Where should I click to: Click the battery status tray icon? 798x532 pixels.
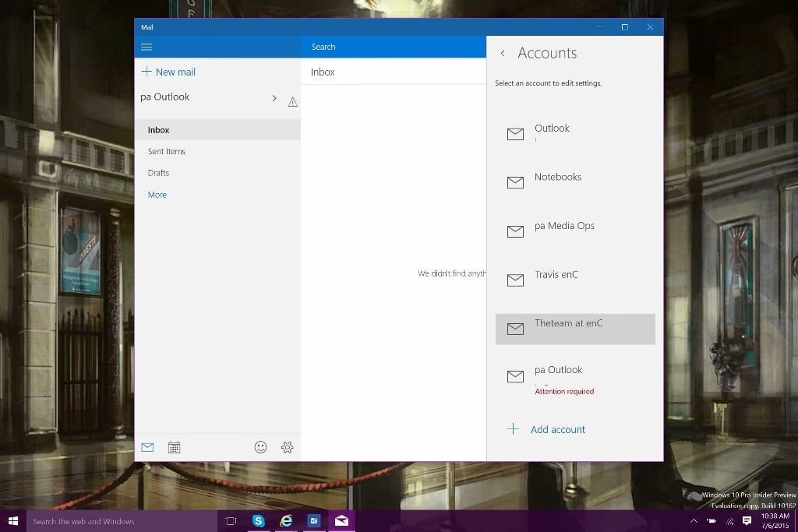[711, 521]
